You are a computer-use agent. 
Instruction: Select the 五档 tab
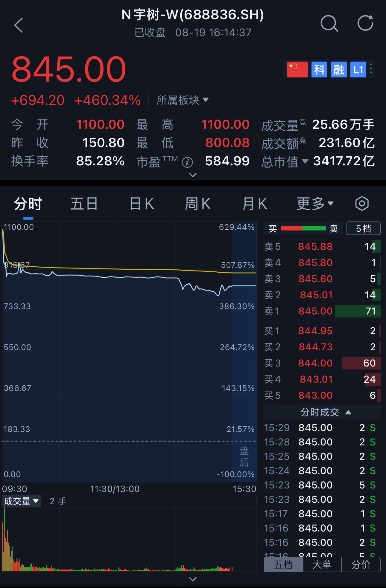pos(283,564)
